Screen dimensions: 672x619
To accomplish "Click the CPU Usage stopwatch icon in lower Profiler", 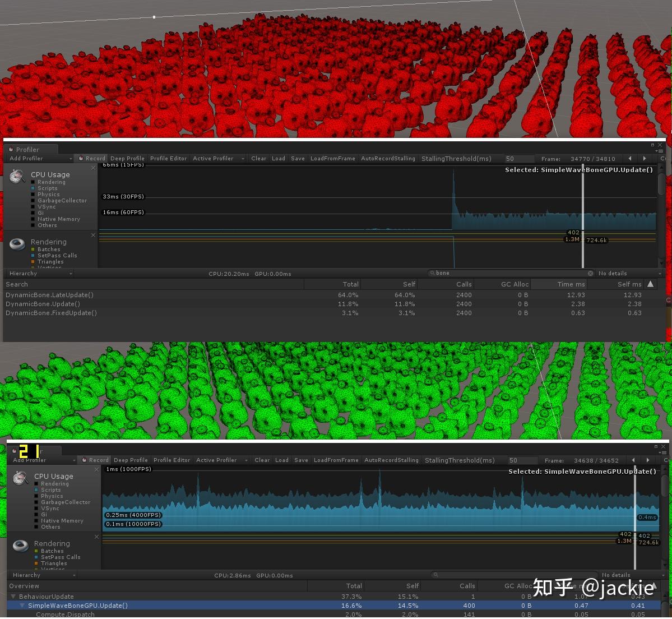I will point(21,478).
